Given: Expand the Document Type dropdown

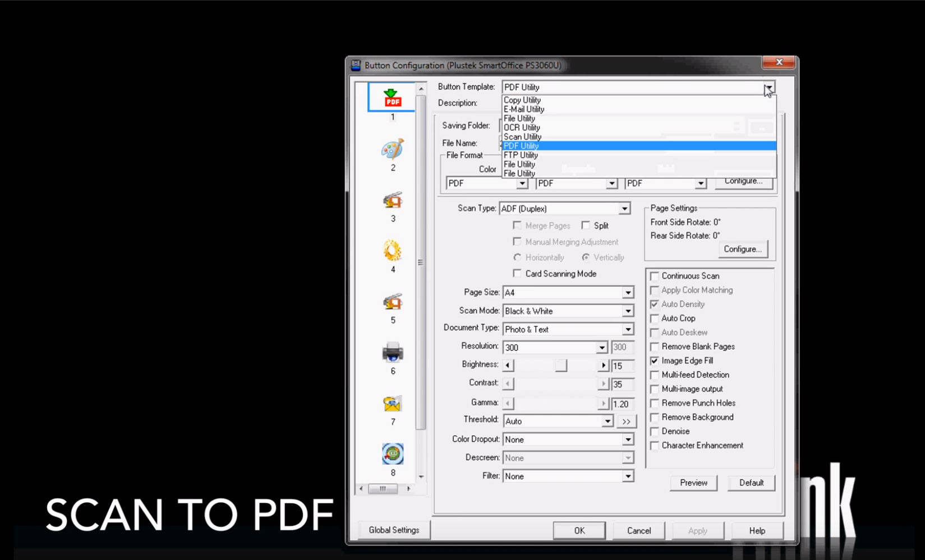Looking at the screenshot, I should (628, 330).
